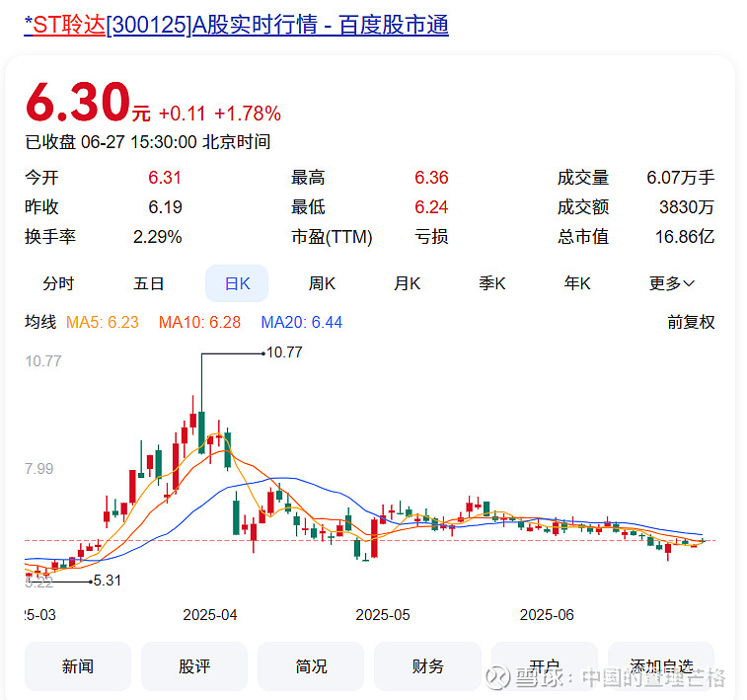Click the 成交量 value 6.07万手
The height and width of the screenshot is (700, 747).
click(x=681, y=178)
